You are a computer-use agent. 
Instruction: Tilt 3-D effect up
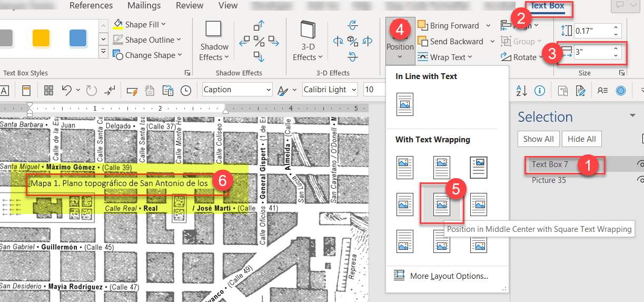353,25
